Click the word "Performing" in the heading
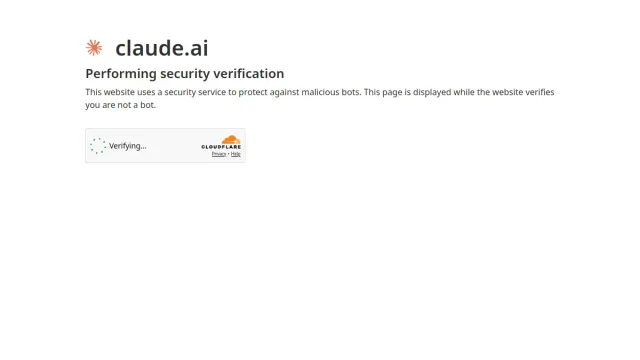This screenshot has width=640, height=360. click(x=121, y=74)
